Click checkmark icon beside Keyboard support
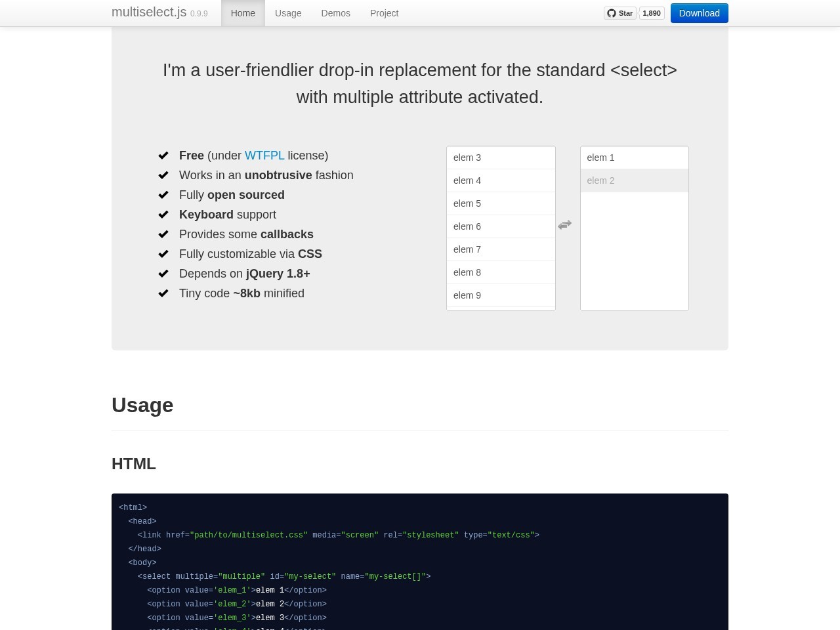Viewport: 840px width, 630px height. (x=163, y=215)
